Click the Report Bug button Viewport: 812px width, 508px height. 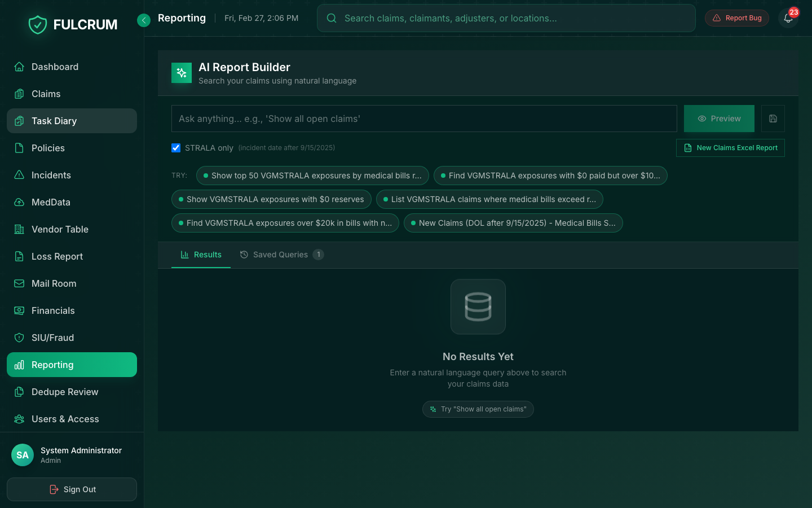[737, 17]
